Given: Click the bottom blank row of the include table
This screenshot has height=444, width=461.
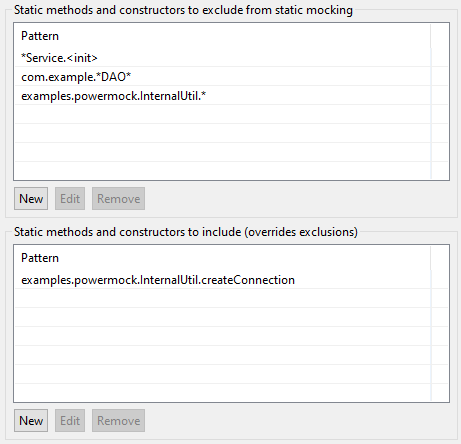Looking at the screenshot, I should [x=223, y=392].
